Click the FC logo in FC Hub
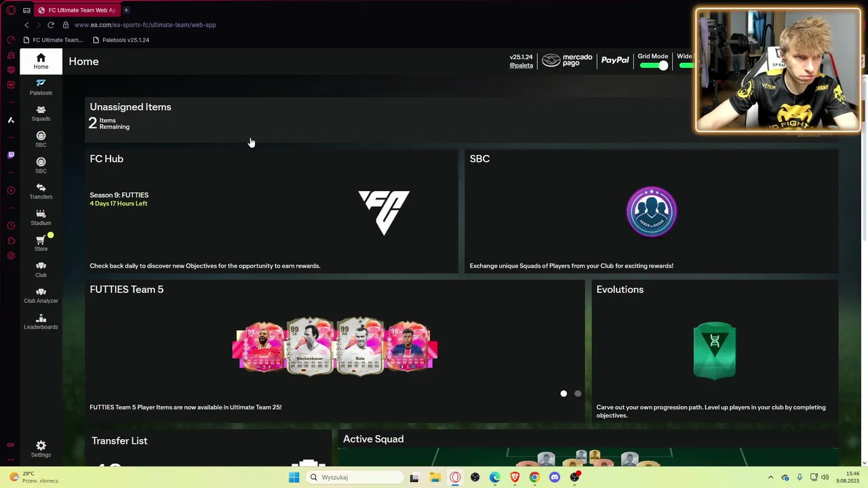Image resolution: width=868 pixels, height=488 pixels. pyautogui.click(x=384, y=212)
